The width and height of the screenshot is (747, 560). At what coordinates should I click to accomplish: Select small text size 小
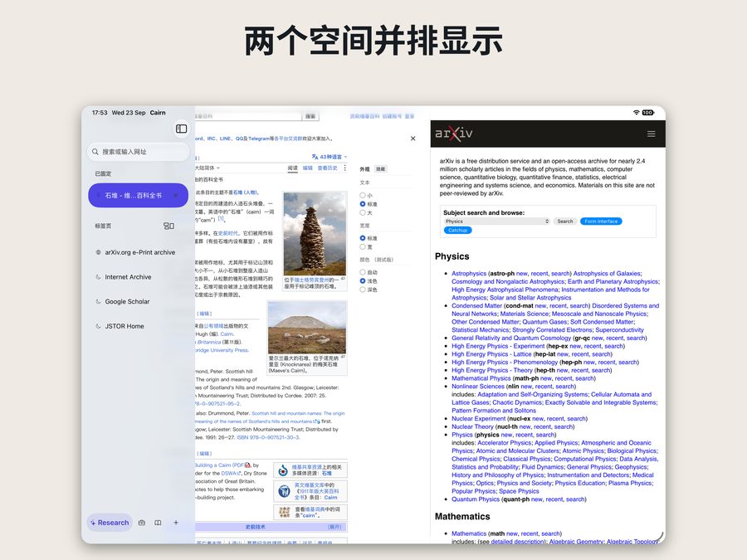click(363, 195)
